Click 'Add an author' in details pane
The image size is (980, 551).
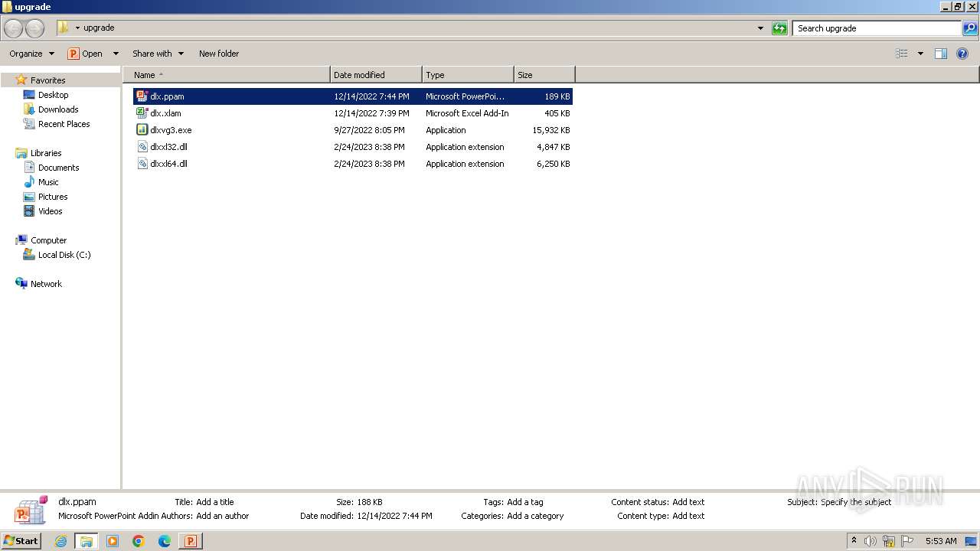click(x=223, y=516)
